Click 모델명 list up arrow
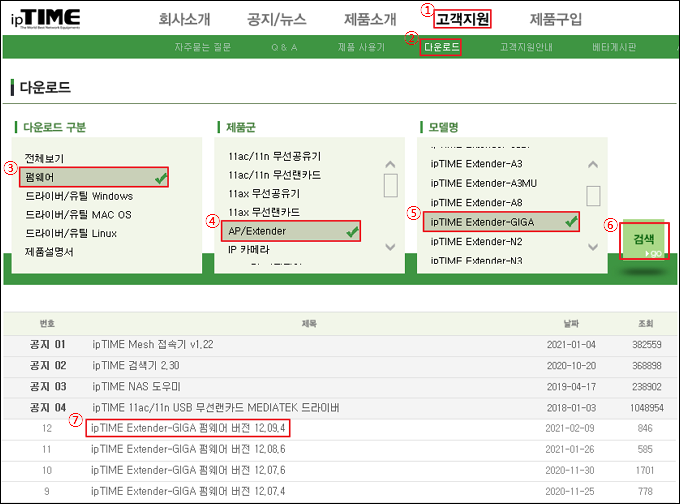 593,164
